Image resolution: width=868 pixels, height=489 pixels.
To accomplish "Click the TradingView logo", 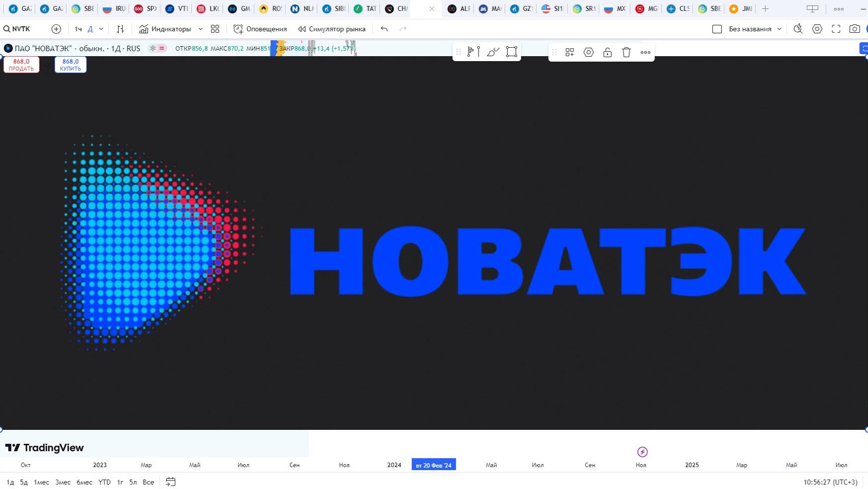I will coord(44,448).
